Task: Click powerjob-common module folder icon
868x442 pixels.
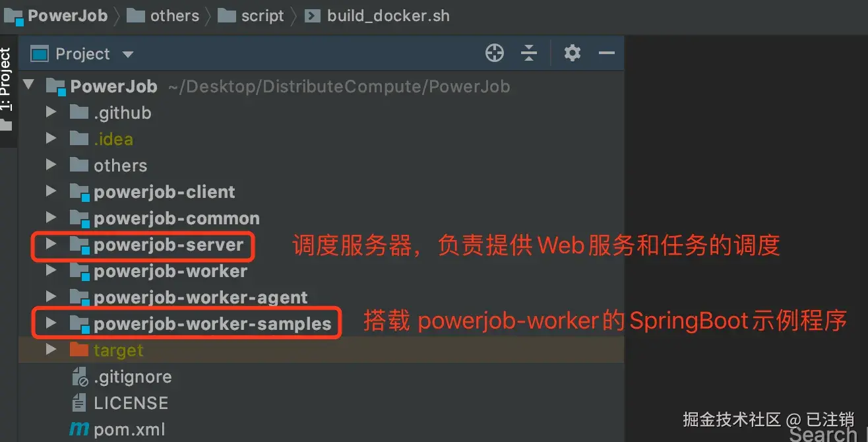Action: pos(80,219)
